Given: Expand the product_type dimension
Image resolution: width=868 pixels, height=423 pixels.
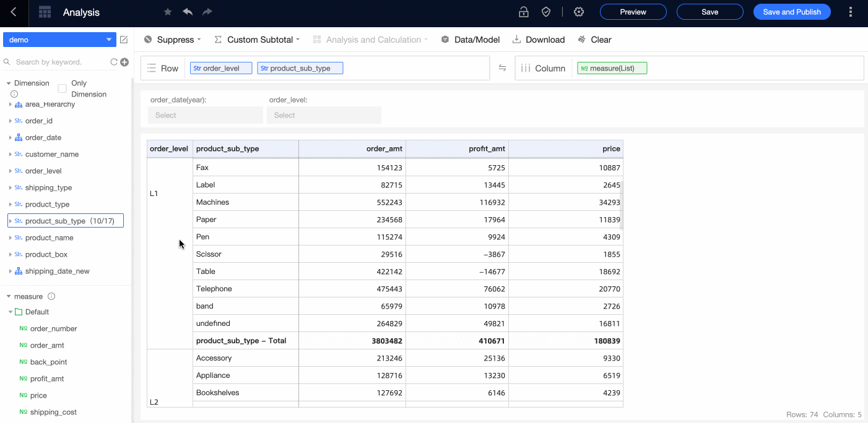Looking at the screenshot, I should [11, 204].
